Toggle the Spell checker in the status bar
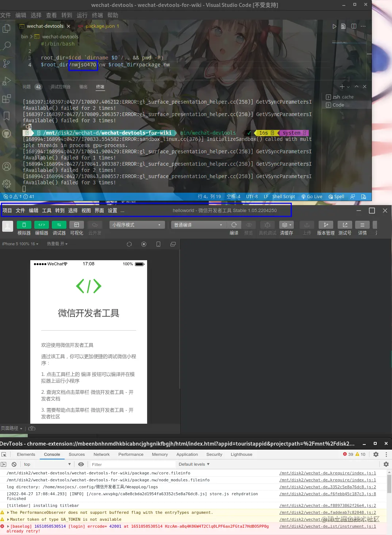 point(336,196)
